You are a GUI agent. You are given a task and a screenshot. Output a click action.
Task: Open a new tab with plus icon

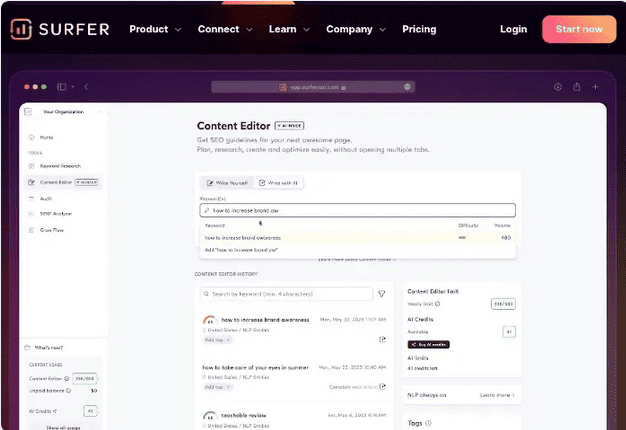(x=595, y=87)
